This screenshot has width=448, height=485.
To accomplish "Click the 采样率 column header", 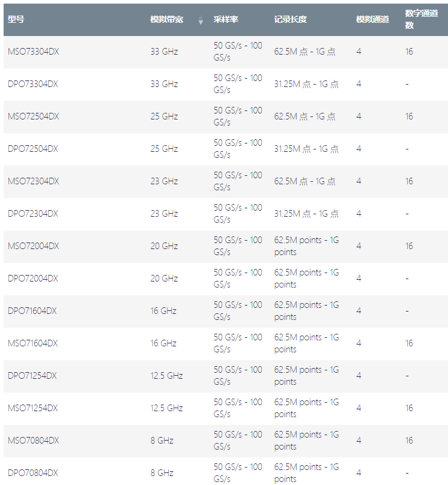I will coord(226,19).
